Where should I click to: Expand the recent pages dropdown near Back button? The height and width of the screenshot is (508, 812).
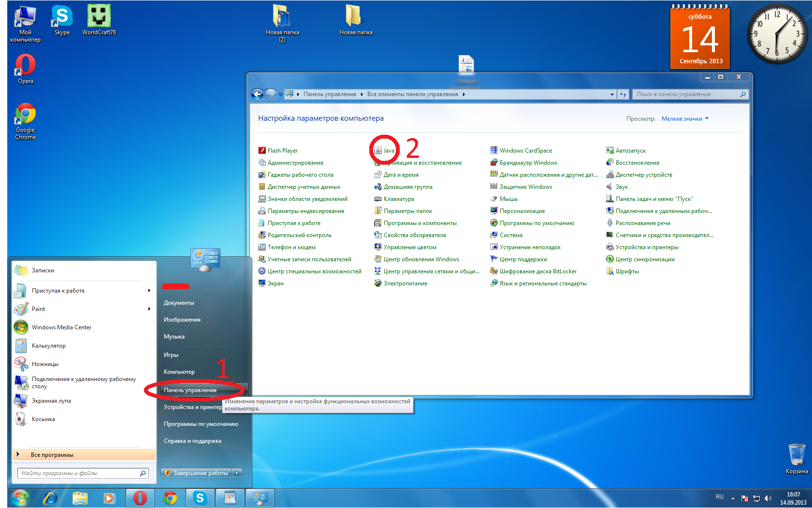[x=280, y=95]
